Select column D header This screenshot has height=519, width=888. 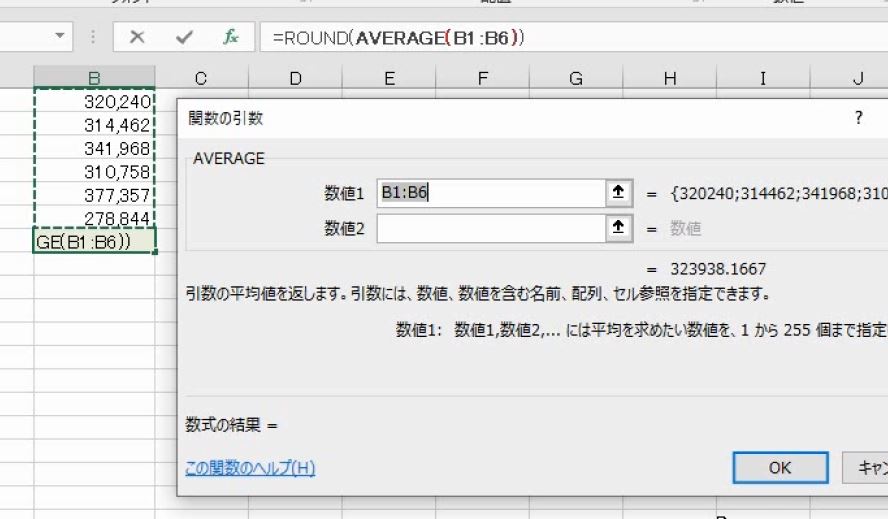(x=295, y=78)
